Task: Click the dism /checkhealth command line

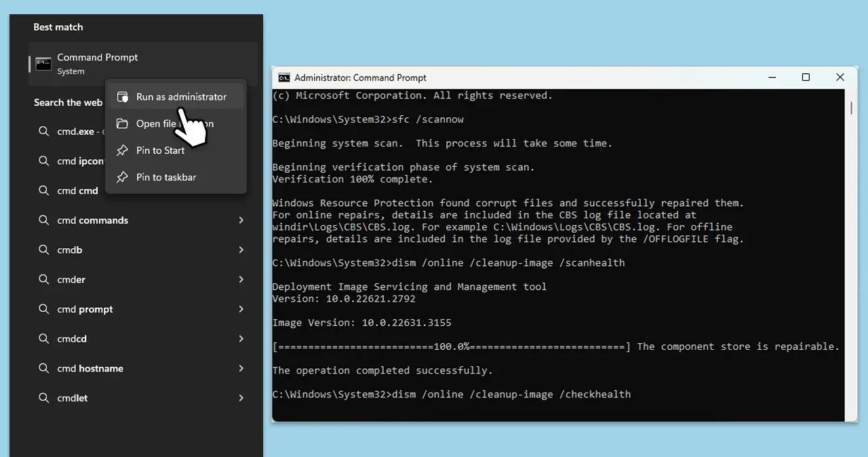Action: tap(452, 394)
